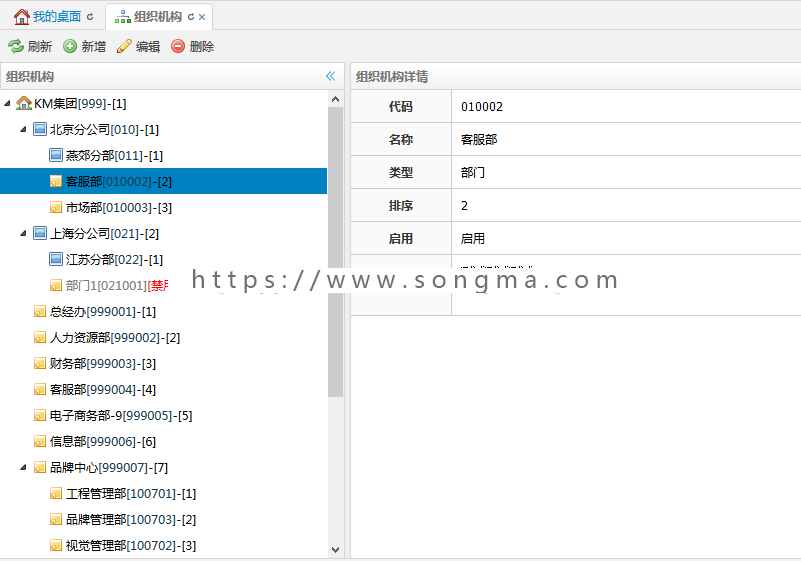The width and height of the screenshot is (801, 561).
Task: Click the 代码 value 010002
Action: pyautogui.click(x=482, y=107)
